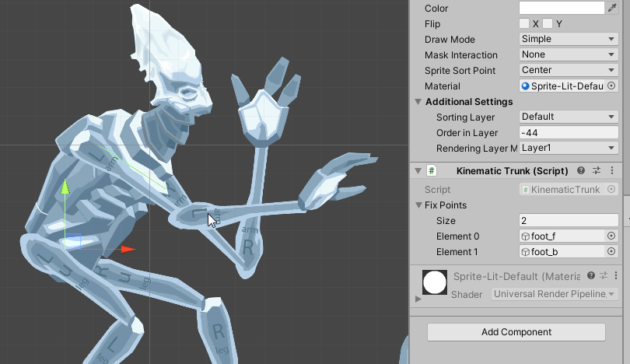630x364 pixels.
Task: Click the white Color swatch field
Action: coord(562,8)
